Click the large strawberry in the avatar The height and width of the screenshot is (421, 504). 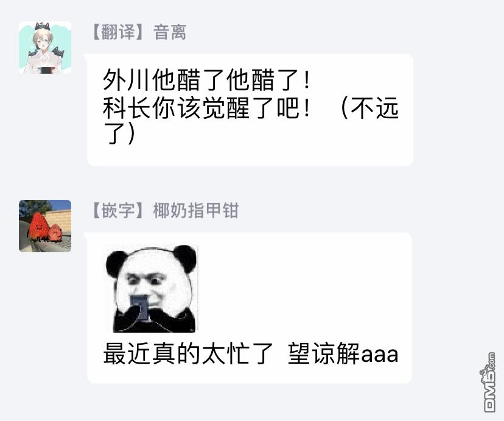[38, 227]
